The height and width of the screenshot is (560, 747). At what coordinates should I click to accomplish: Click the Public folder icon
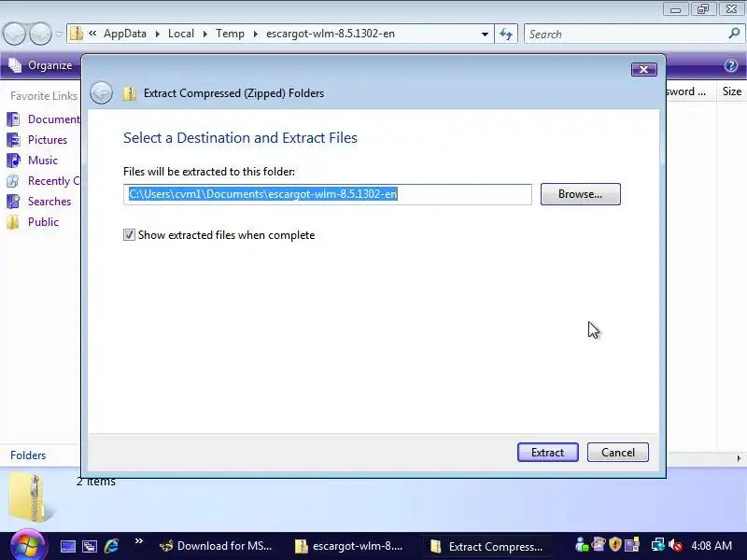[x=13, y=222]
